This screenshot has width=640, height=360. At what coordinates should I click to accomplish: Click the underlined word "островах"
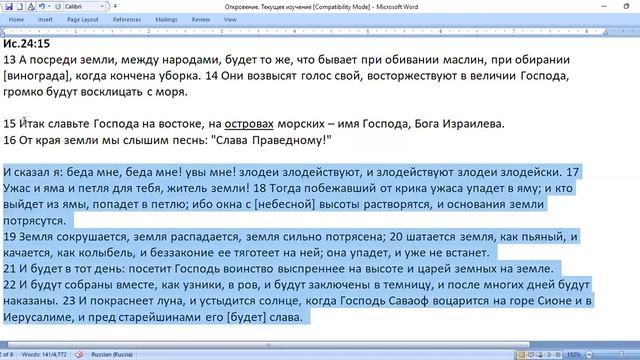click(249, 124)
